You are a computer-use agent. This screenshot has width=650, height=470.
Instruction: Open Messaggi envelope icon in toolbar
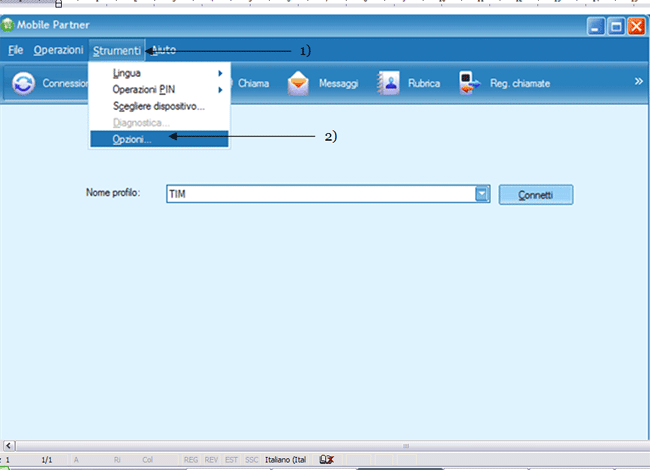(298, 84)
